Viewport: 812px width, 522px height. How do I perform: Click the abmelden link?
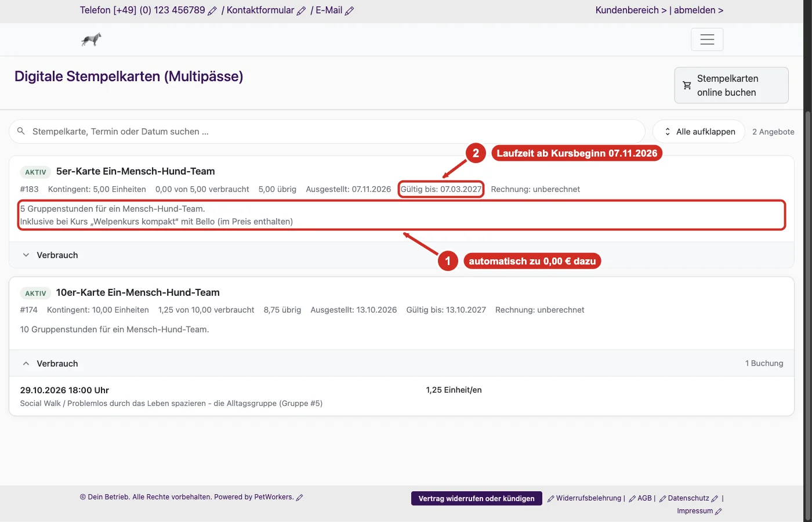(x=698, y=10)
